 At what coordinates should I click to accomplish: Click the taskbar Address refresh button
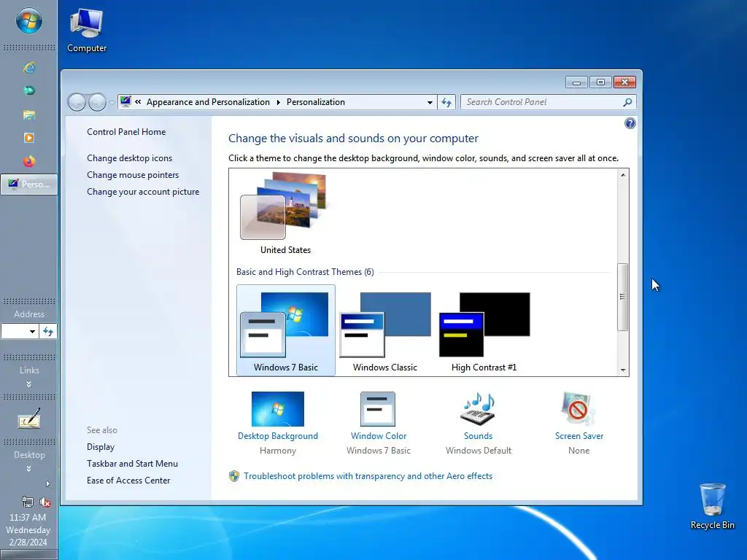coord(47,332)
